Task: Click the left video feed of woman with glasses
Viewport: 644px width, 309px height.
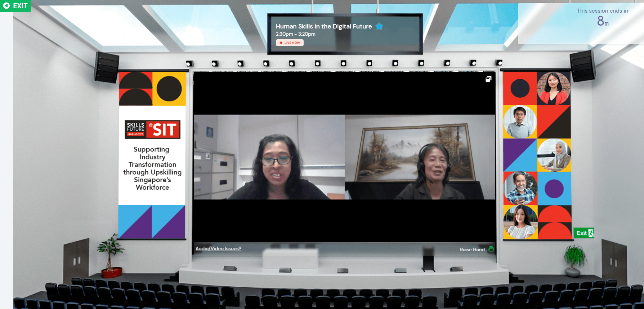Action: [269, 157]
